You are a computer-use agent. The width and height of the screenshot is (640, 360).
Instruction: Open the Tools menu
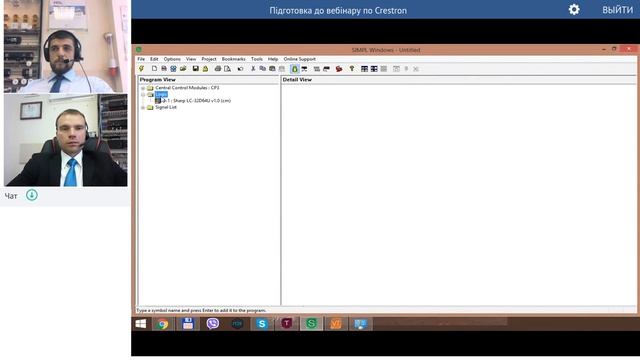click(257, 59)
